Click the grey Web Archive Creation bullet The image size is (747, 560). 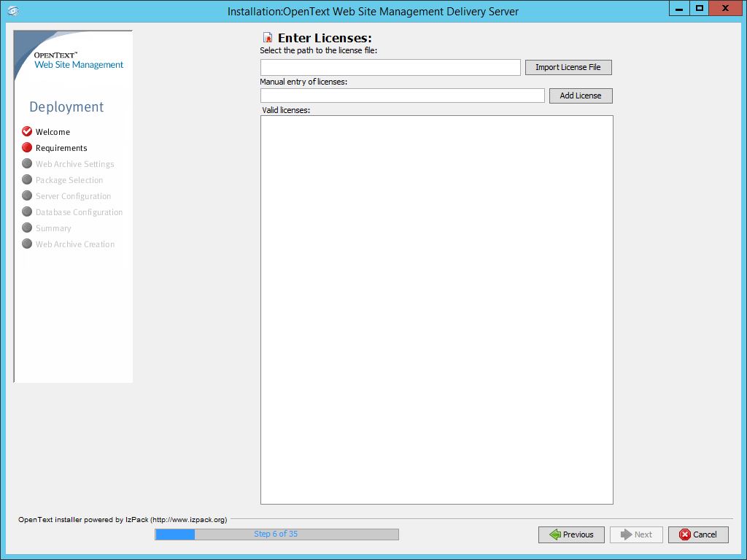27,244
